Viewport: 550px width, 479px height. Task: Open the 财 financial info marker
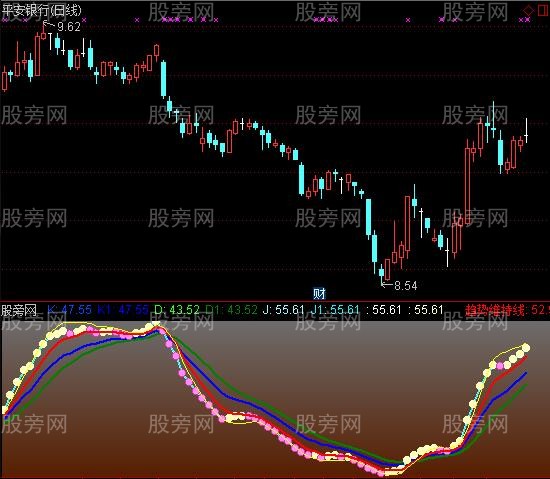pos(319,293)
